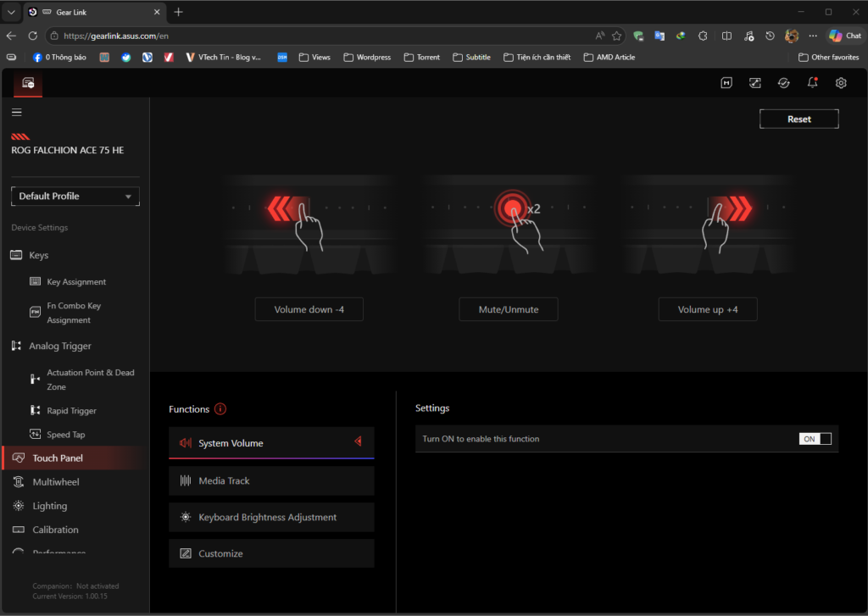Open Gear Link settings gear icon
This screenshot has width=868, height=616.
pos(841,83)
